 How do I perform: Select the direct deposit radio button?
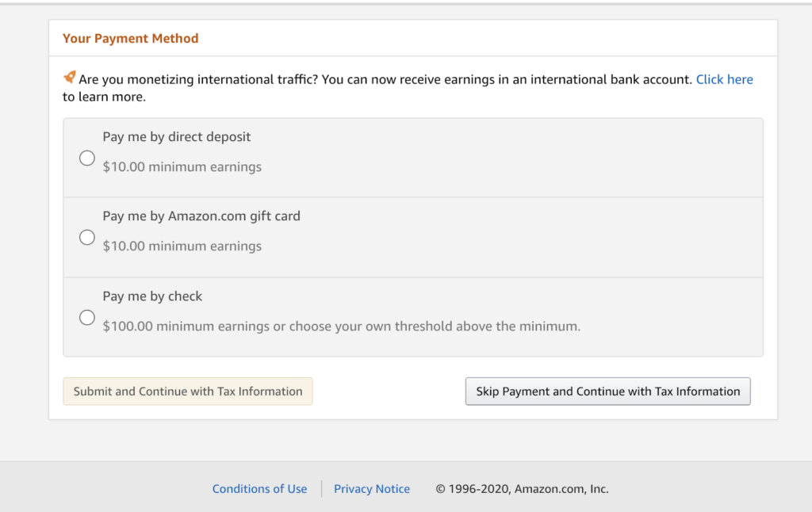87,158
